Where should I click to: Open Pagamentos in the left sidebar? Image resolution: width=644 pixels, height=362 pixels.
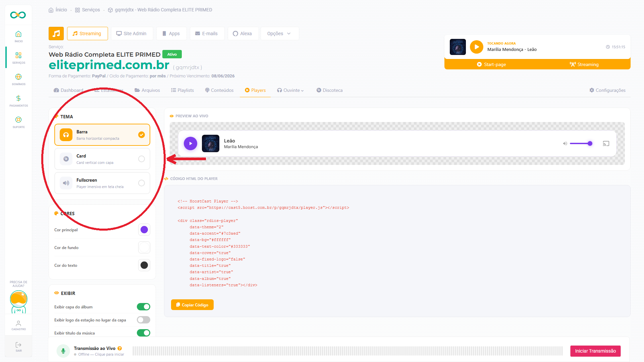click(18, 101)
